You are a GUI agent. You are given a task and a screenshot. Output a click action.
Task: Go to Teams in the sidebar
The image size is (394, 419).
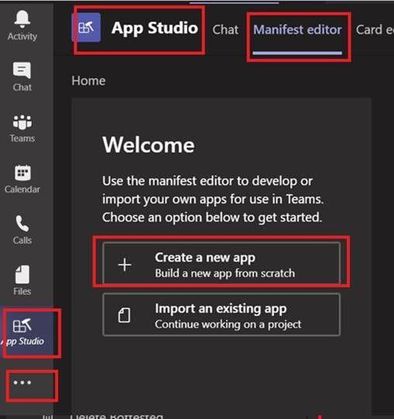point(22,128)
